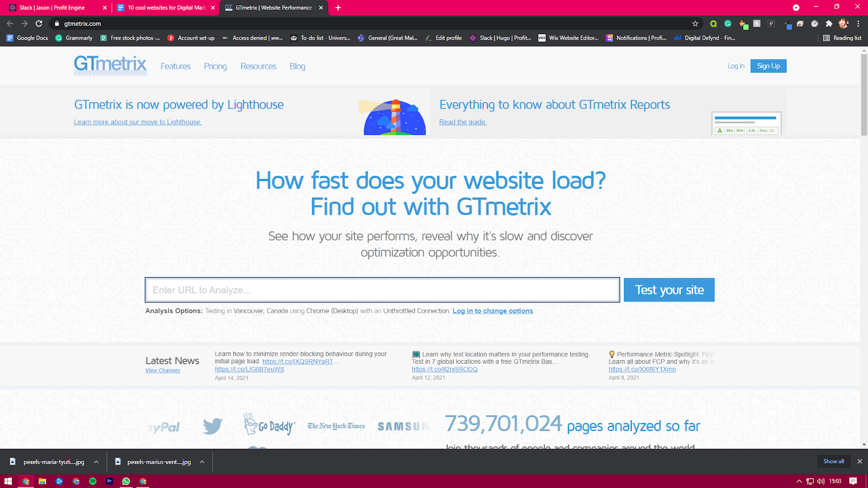Go back using the browser back arrow
Image resolution: width=868 pixels, height=488 pixels.
pyautogui.click(x=10, y=23)
